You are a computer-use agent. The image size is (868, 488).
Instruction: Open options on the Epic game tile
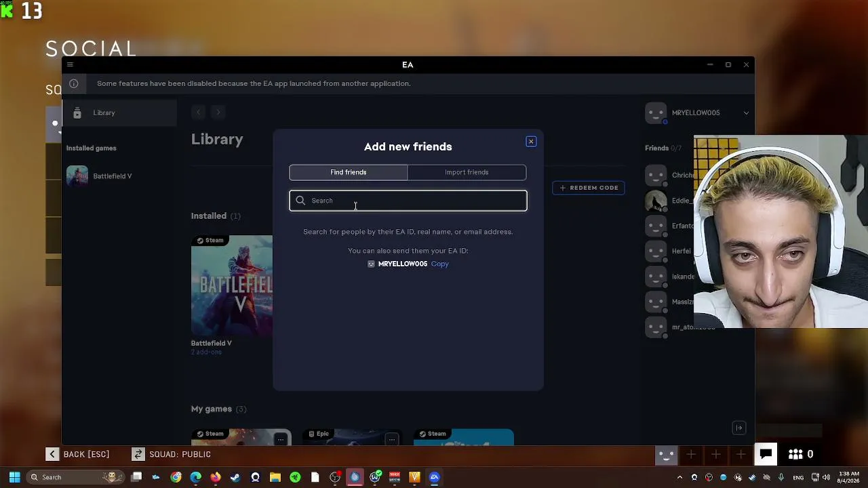(x=391, y=440)
